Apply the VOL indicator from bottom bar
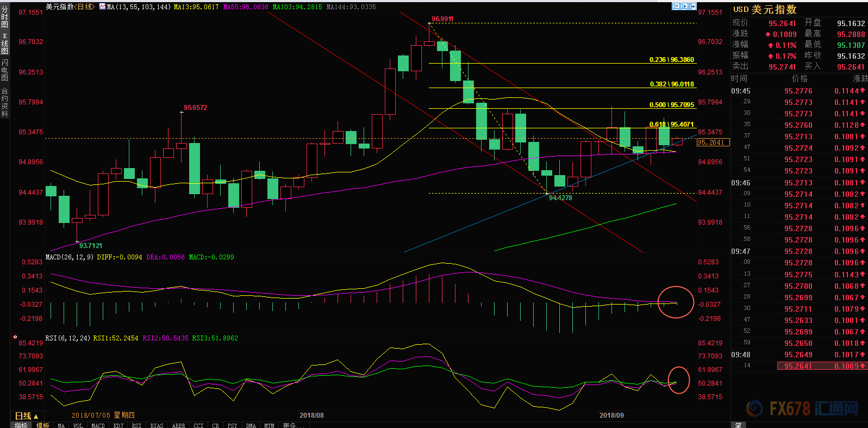868x428 pixels. tap(78, 425)
